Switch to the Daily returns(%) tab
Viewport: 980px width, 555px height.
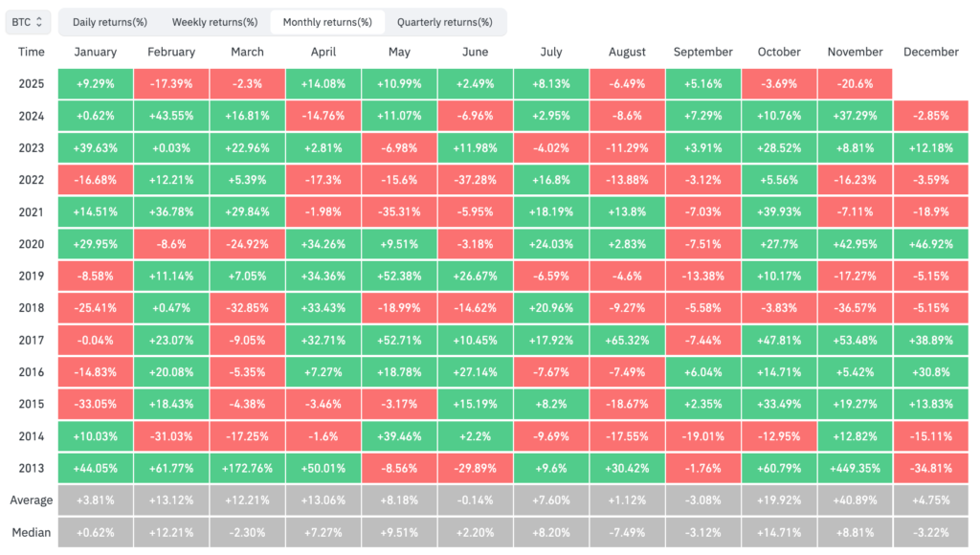(111, 20)
